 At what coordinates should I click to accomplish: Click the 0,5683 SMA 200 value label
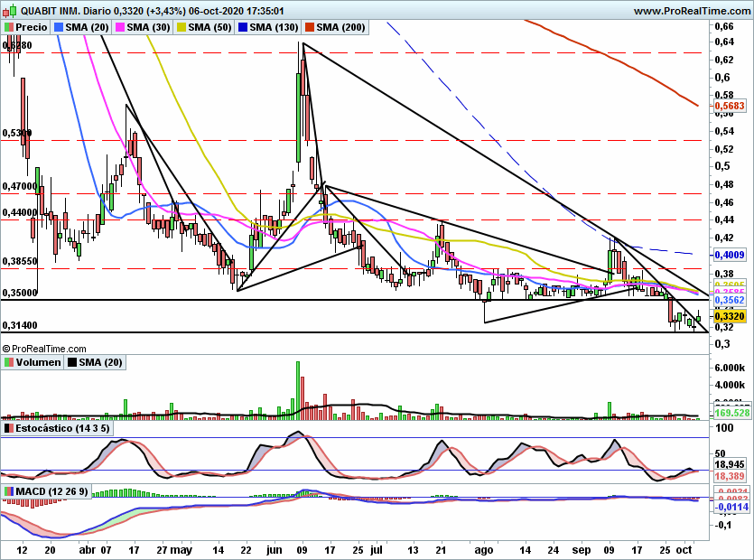point(730,106)
